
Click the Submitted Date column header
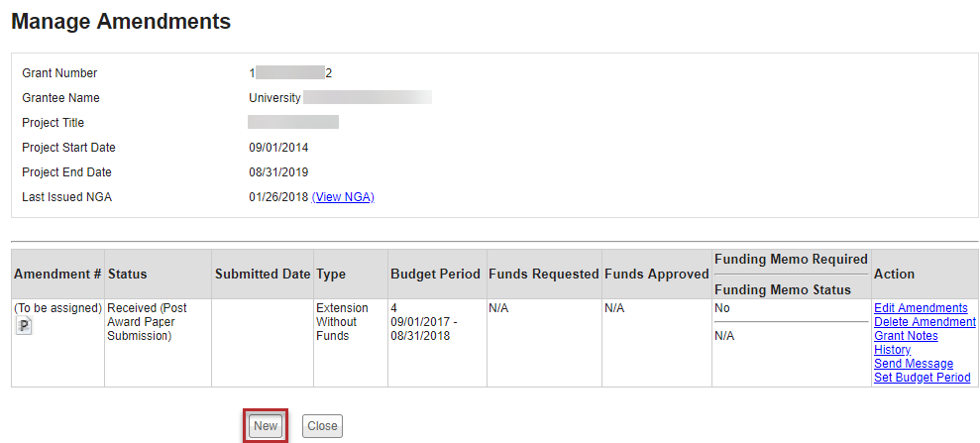(x=263, y=274)
